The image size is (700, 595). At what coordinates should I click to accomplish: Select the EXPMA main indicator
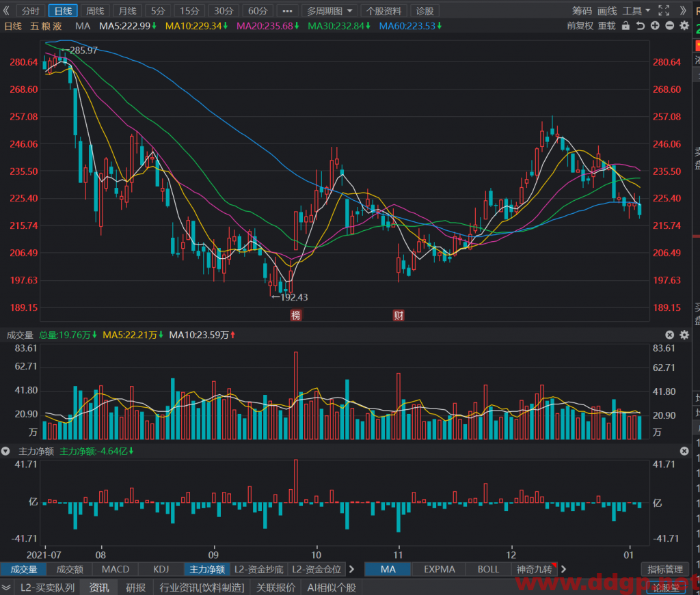(440, 569)
